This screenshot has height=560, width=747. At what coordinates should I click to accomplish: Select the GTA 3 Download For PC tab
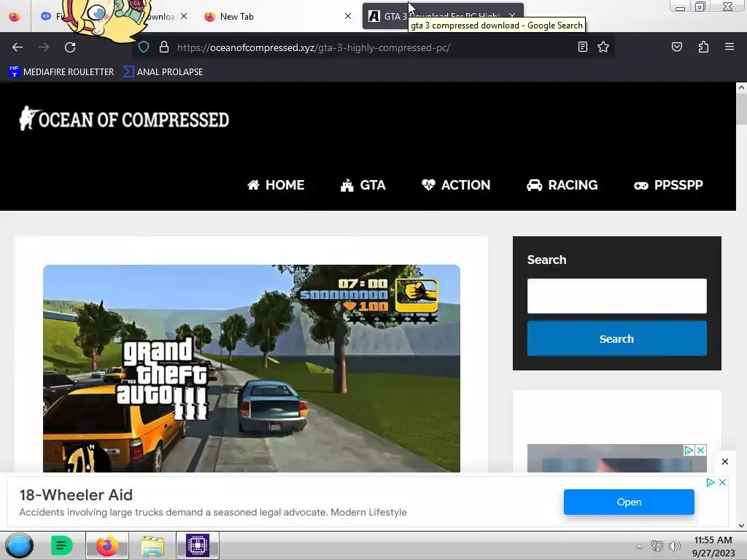point(443,16)
